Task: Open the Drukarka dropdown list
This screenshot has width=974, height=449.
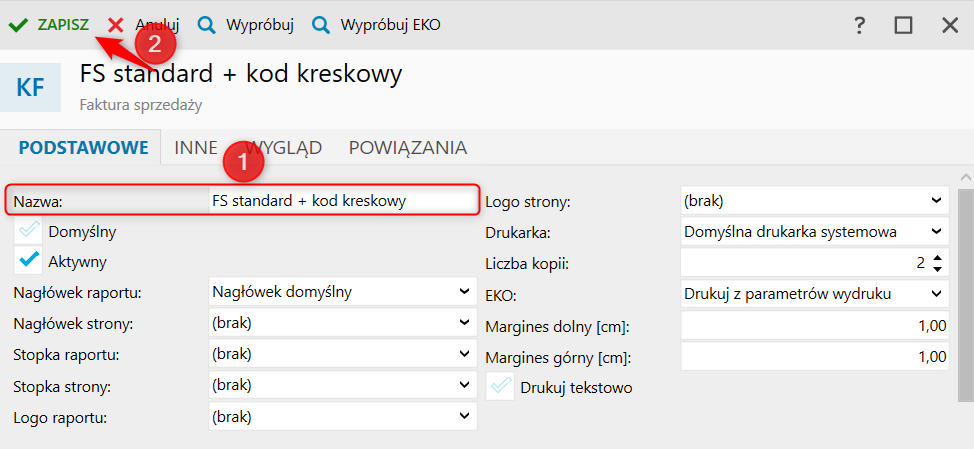Action: (x=935, y=232)
